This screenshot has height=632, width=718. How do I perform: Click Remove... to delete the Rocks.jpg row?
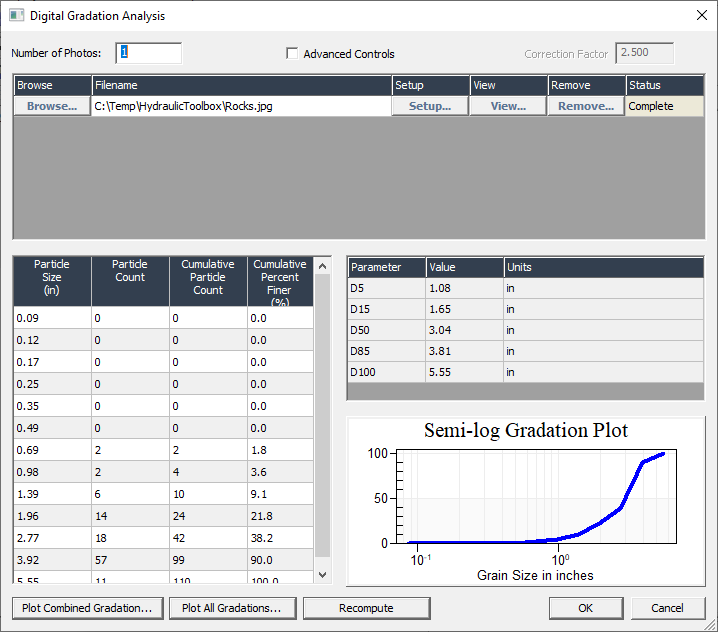[x=586, y=106]
